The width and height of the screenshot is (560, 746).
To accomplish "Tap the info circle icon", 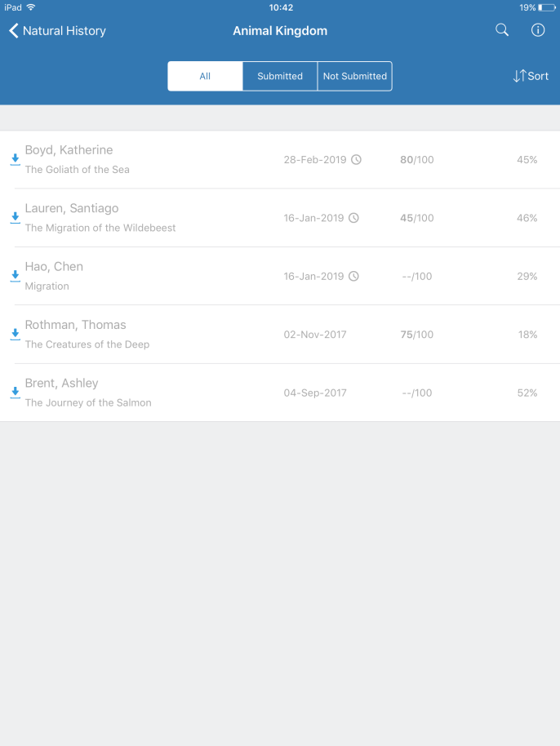I will click(538, 30).
